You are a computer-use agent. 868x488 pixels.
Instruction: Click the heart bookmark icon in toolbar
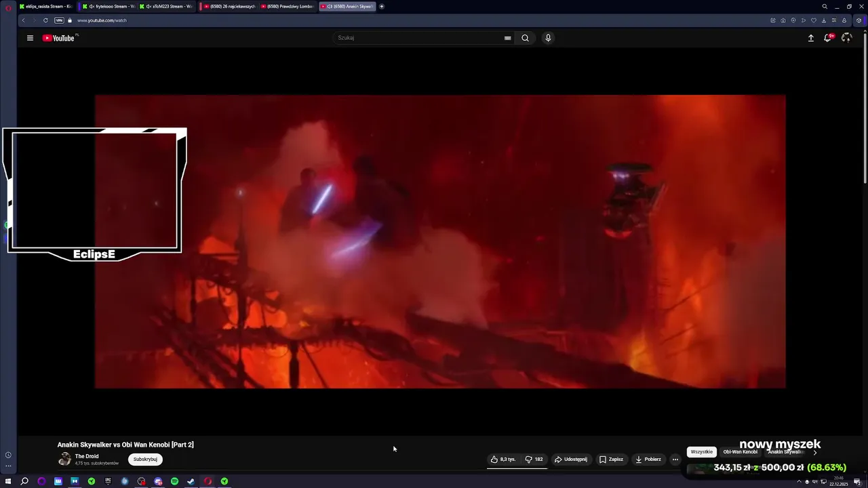pyautogui.click(x=814, y=20)
